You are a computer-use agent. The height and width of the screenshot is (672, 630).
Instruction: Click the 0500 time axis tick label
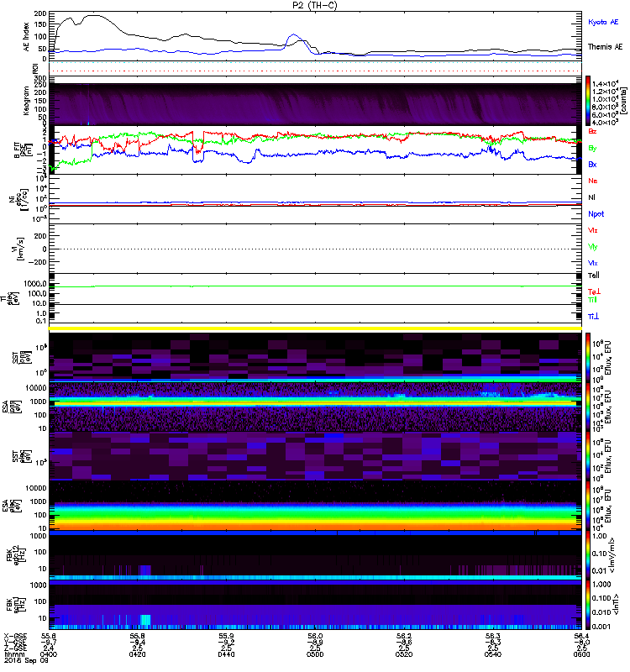(315, 654)
